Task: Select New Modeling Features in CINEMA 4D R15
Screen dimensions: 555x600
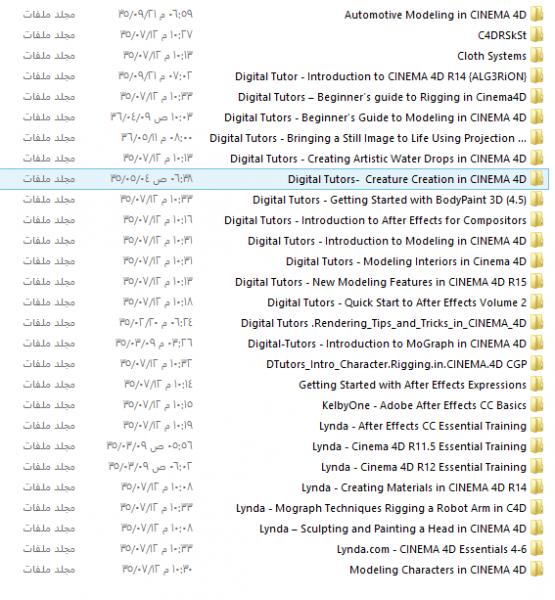Action: coord(381,282)
